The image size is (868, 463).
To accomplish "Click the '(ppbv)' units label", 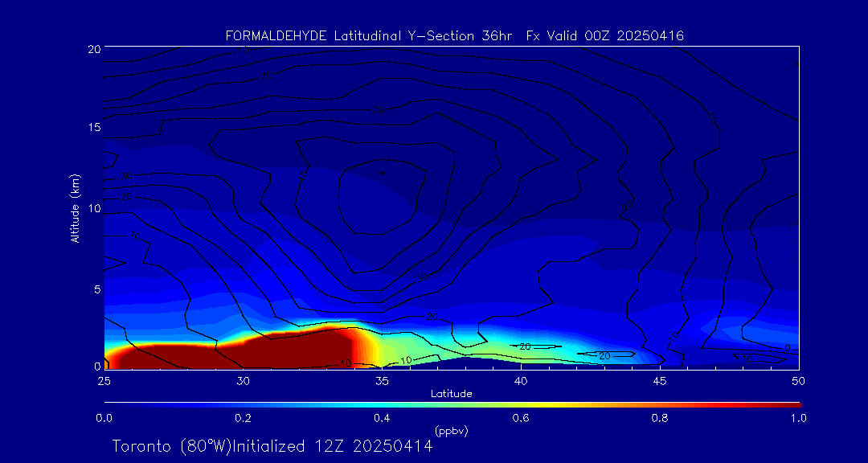I will (452, 430).
